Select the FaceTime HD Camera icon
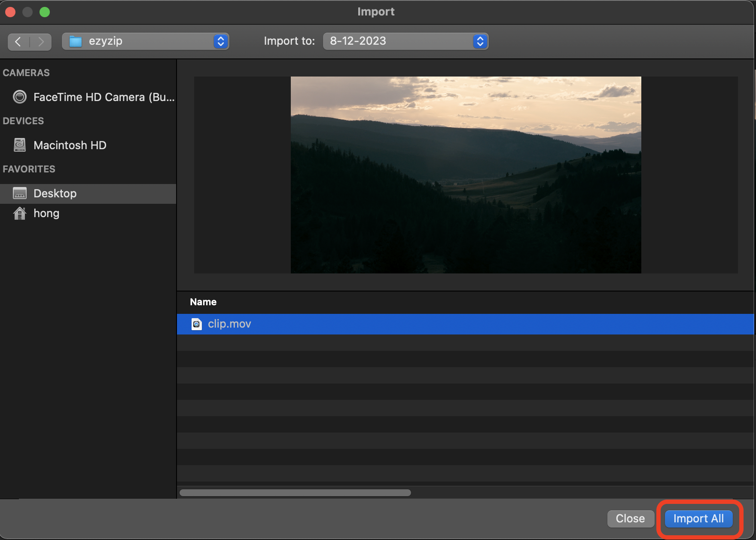Image resolution: width=756 pixels, height=540 pixels. tap(19, 97)
